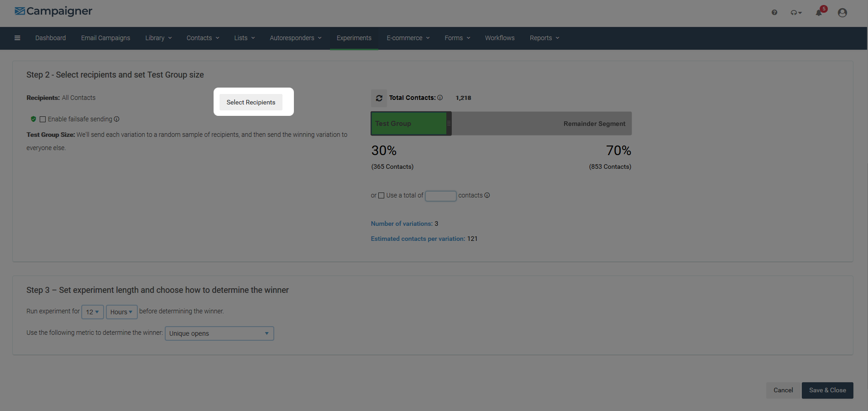
Task: Expand the Autoresponders menu
Action: pyautogui.click(x=295, y=38)
